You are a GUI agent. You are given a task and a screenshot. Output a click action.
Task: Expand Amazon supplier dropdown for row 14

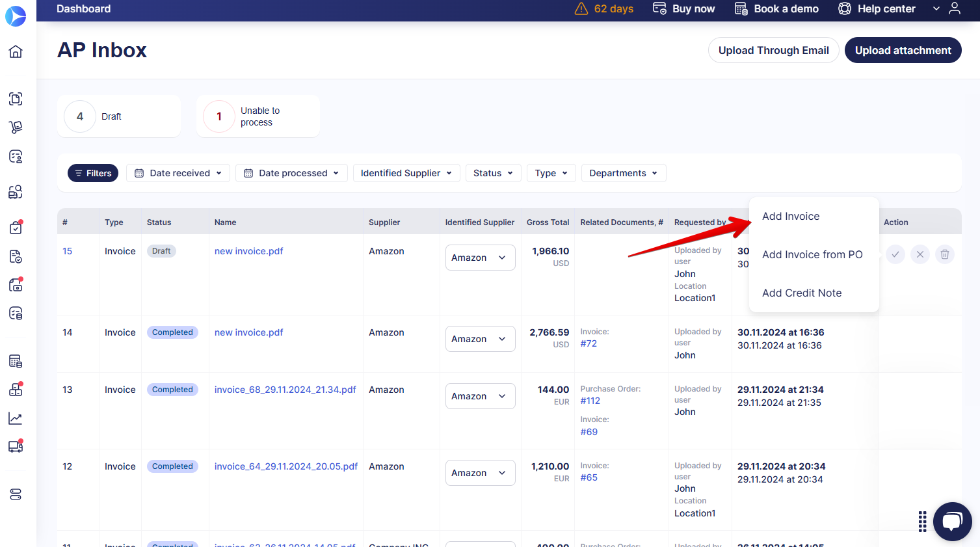481,339
